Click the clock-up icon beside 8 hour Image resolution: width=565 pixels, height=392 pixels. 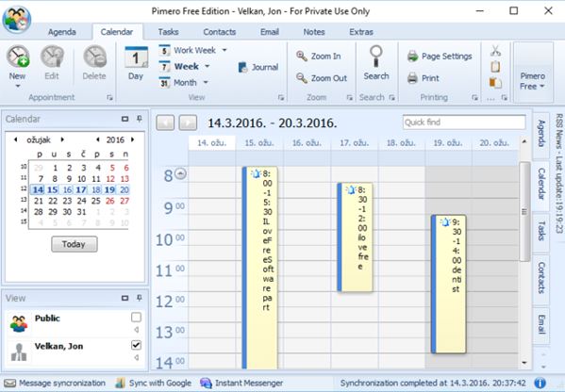click(x=180, y=174)
